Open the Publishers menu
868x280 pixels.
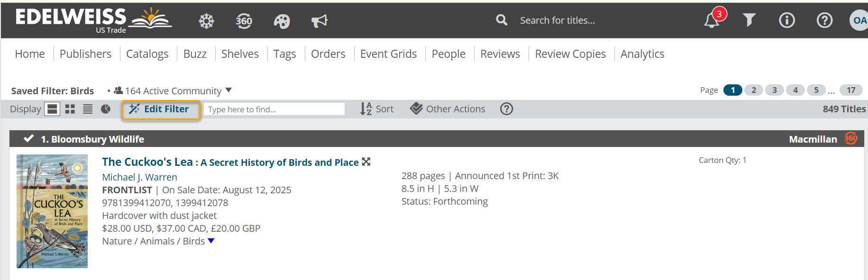[86, 54]
